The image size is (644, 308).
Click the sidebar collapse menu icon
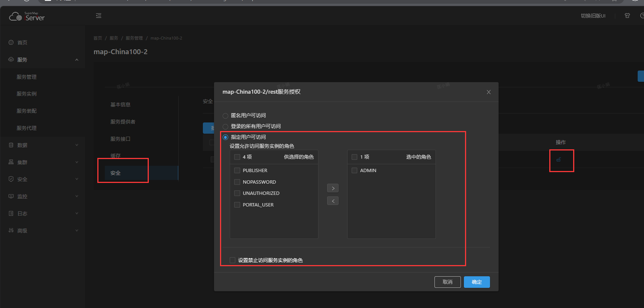(x=98, y=16)
